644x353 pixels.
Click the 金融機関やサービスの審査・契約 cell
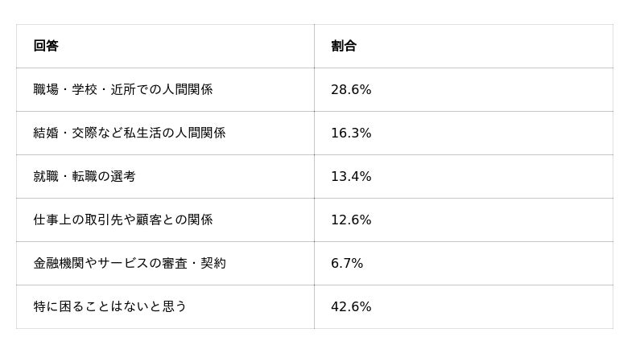pos(165,263)
